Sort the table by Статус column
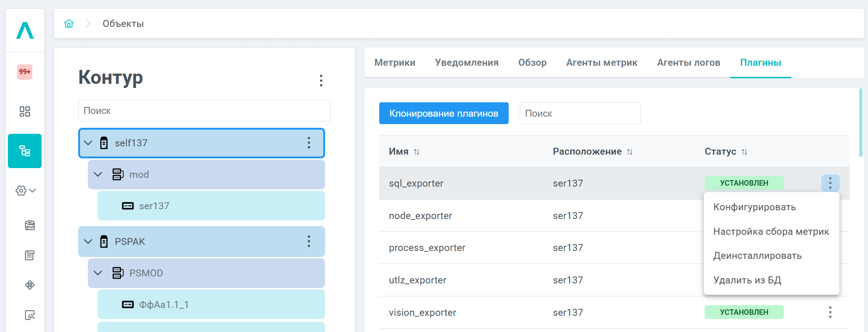The height and width of the screenshot is (332, 868). click(x=744, y=152)
